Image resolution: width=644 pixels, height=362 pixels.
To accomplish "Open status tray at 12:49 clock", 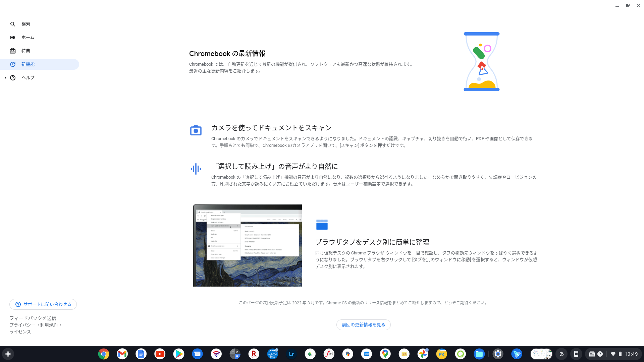I will 624,354.
